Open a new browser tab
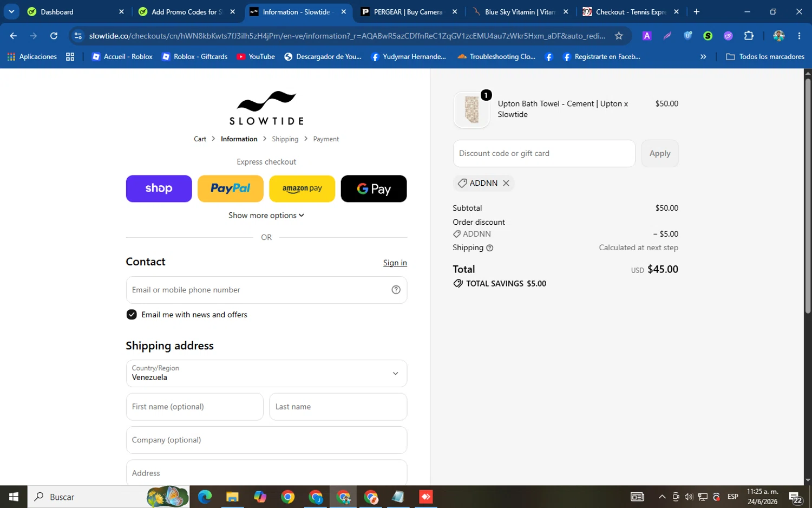The image size is (812, 508). [697, 12]
